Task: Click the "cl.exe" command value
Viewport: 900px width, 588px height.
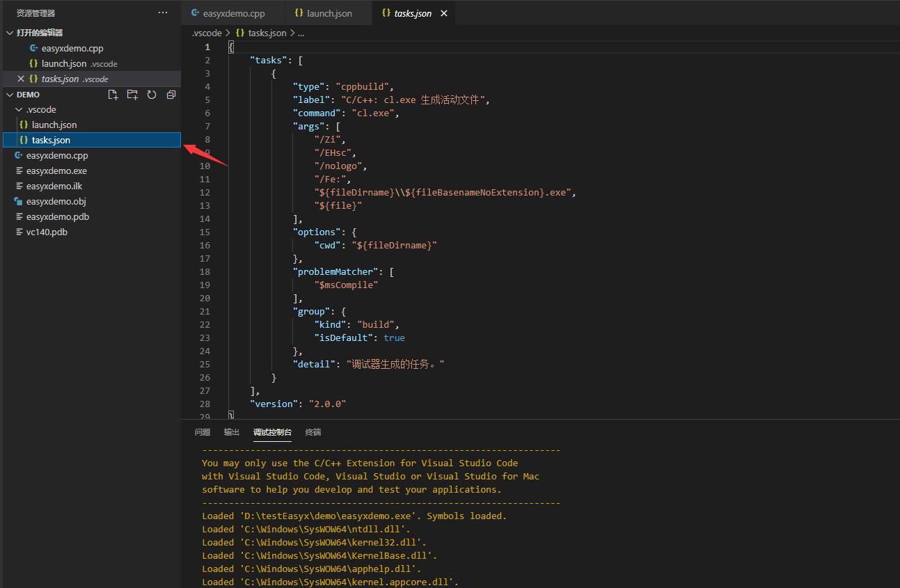Action: 373,113
